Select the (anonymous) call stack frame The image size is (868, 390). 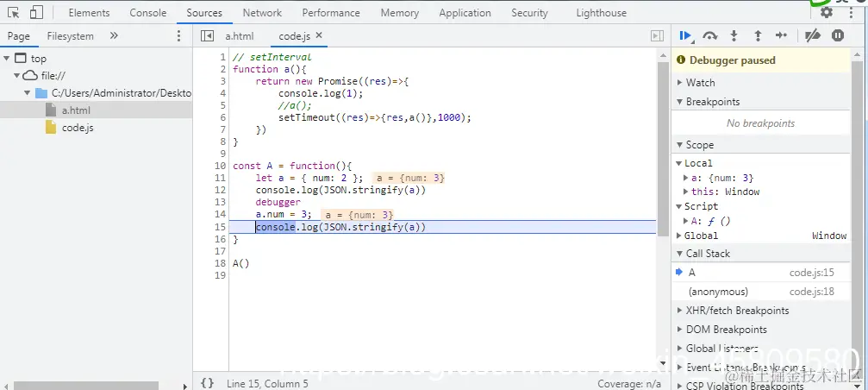pos(760,292)
